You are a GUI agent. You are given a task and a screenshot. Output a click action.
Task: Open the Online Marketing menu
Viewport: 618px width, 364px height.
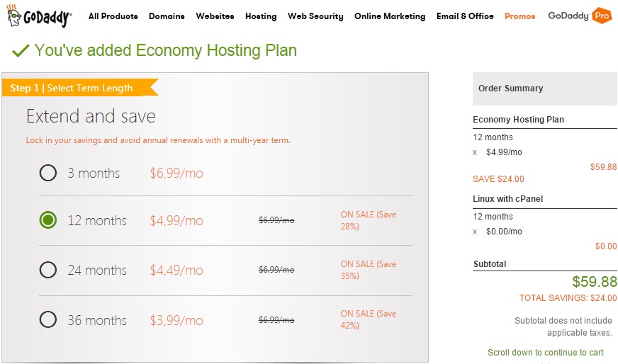390,16
